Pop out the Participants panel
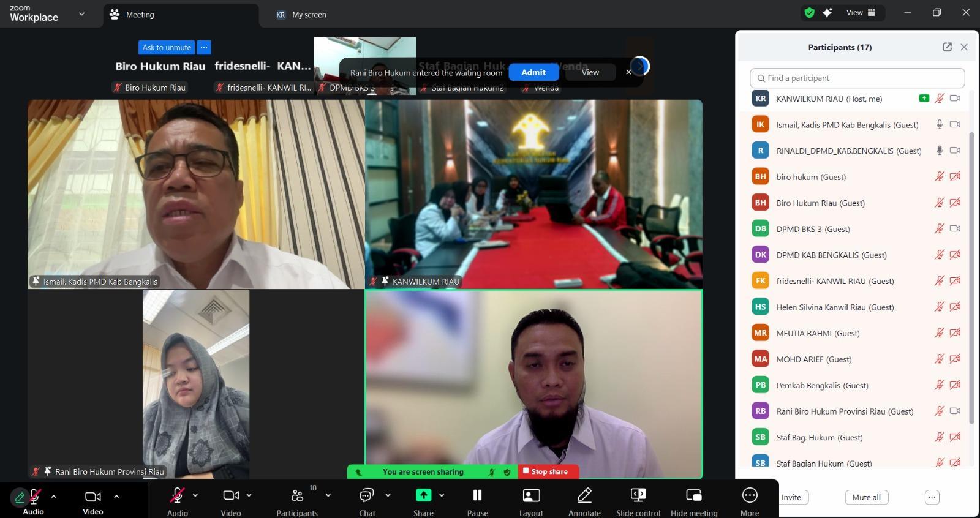980x518 pixels. [x=947, y=47]
